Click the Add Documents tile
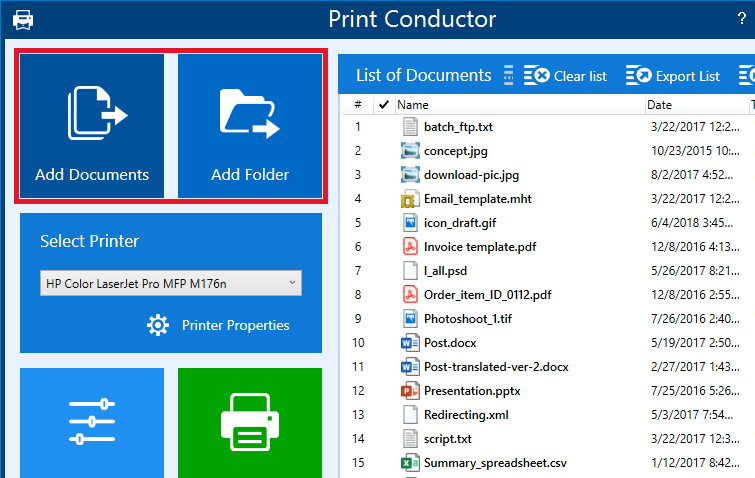 pos(91,126)
